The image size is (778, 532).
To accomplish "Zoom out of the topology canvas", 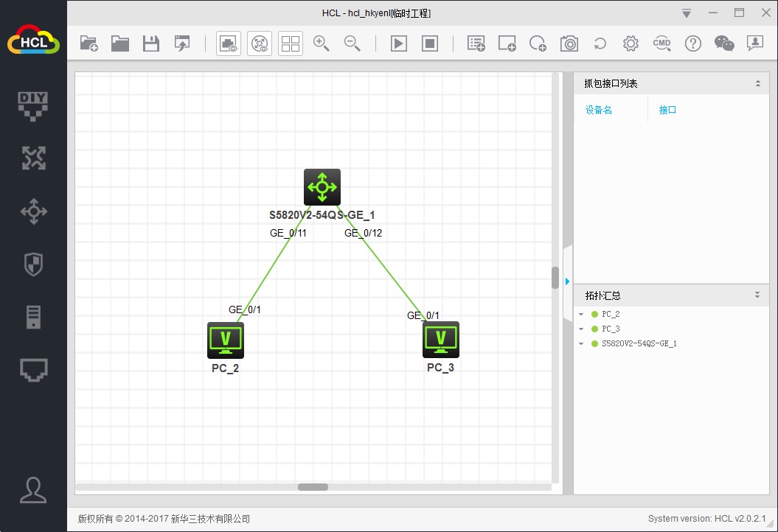I will click(352, 43).
